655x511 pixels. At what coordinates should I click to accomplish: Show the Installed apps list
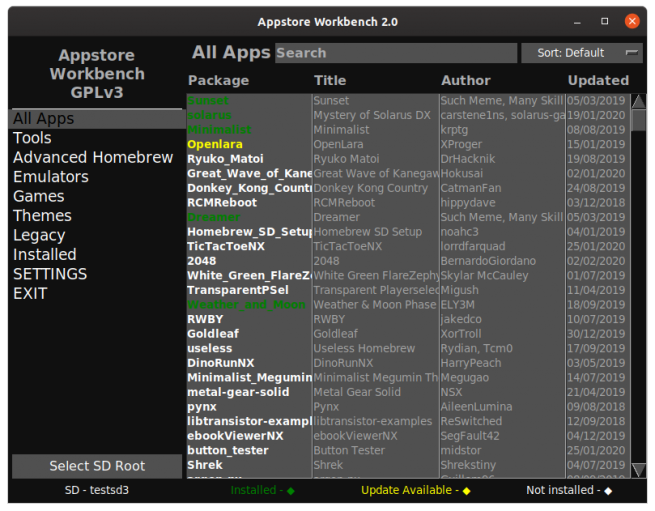[x=45, y=255]
